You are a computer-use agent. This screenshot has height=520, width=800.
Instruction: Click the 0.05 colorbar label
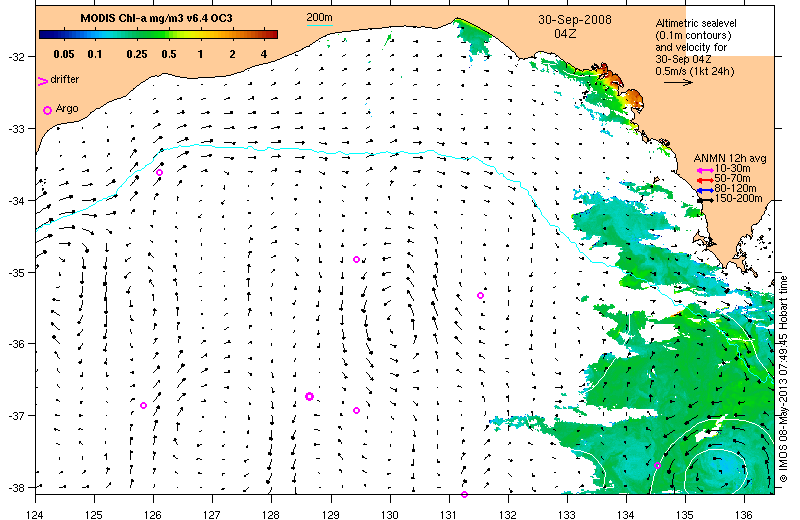(64, 54)
